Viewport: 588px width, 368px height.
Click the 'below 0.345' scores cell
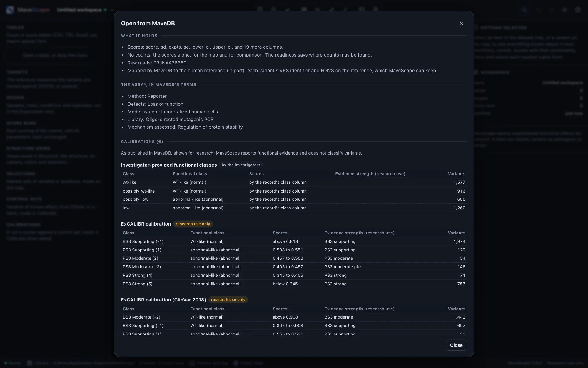tap(285, 284)
